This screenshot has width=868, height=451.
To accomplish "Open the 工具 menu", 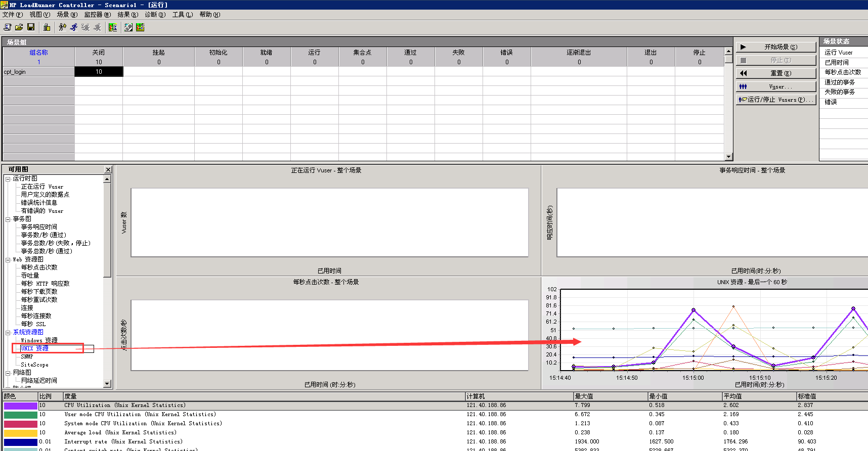I will (182, 15).
